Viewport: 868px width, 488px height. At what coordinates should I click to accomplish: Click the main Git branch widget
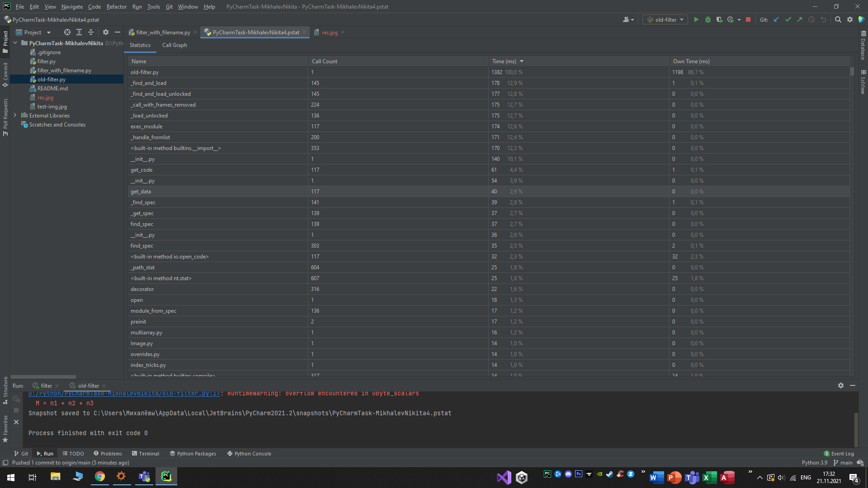pos(843,462)
